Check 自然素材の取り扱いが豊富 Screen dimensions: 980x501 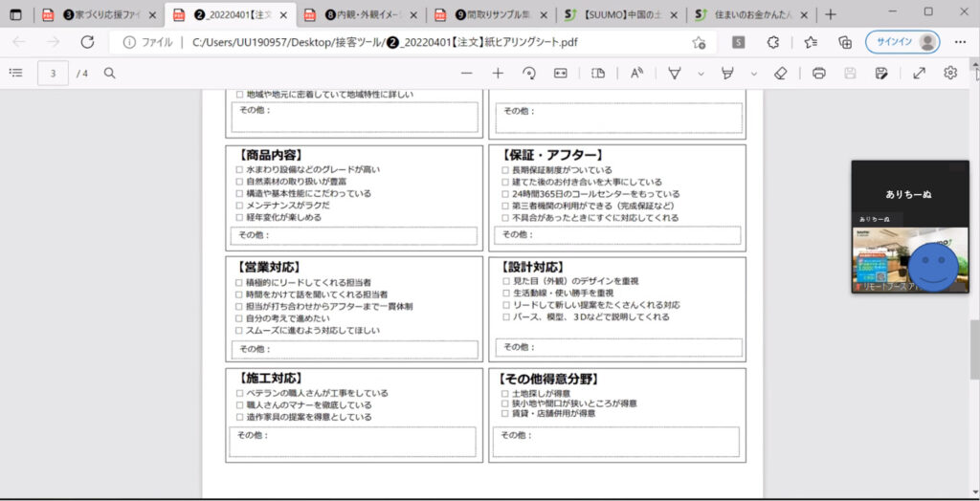239,181
